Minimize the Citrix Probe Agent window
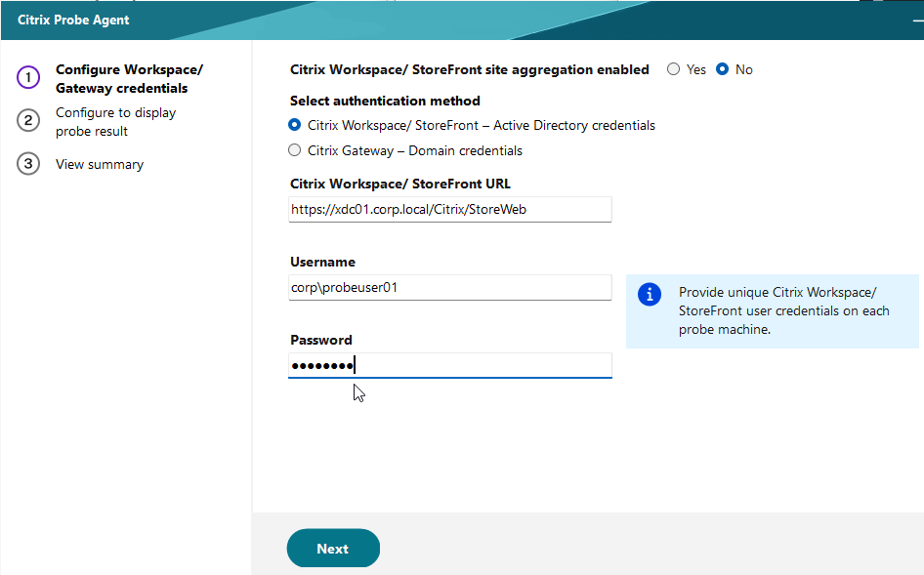Screen dimensions: 924x575 pos(917,21)
